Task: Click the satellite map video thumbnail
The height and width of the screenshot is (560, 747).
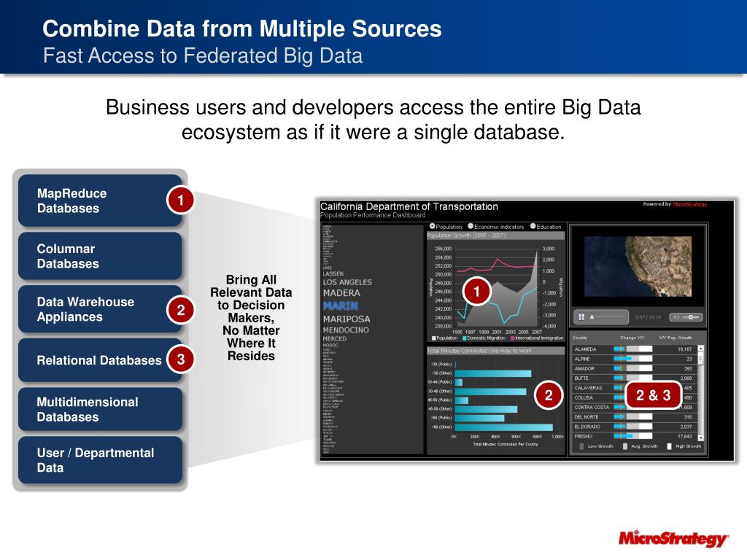Action: 638,267
